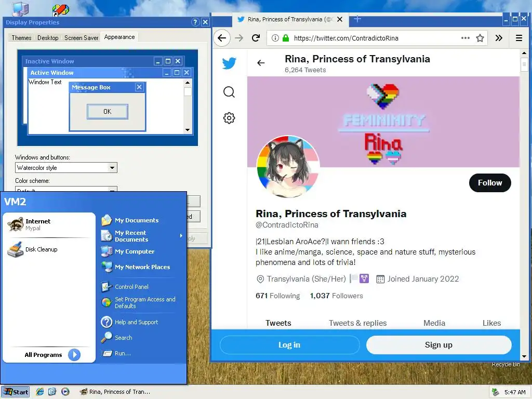Open a new browser tab
532x399 pixels.
[x=357, y=19]
